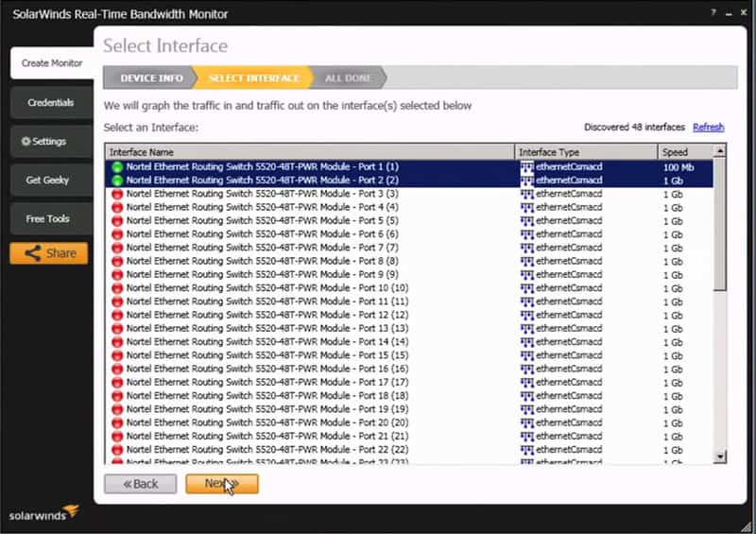Select the Port 10 (10) interface row
This screenshot has width=756, height=534.
click(409, 288)
